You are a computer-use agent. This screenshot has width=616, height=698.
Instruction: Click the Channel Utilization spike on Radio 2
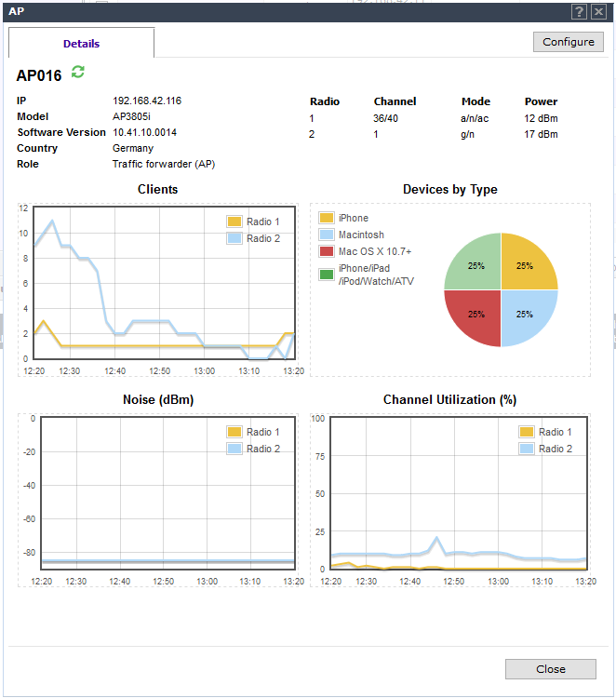436,538
